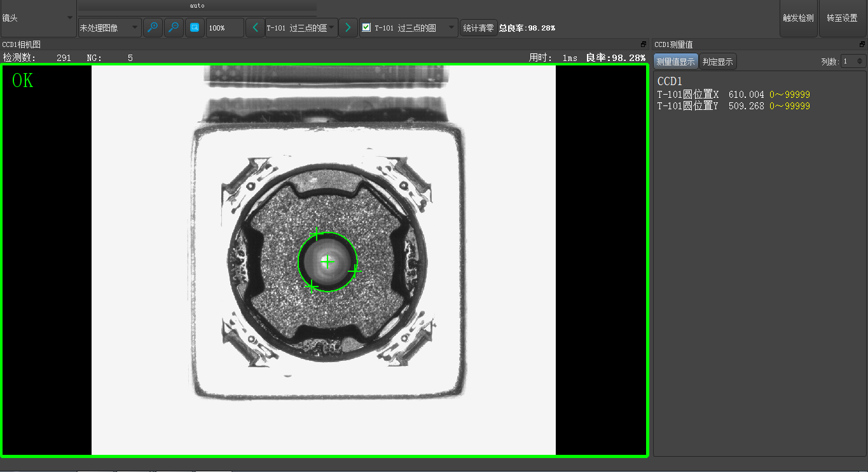
Task: Click the 触发检测 button
Action: tap(798, 18)
